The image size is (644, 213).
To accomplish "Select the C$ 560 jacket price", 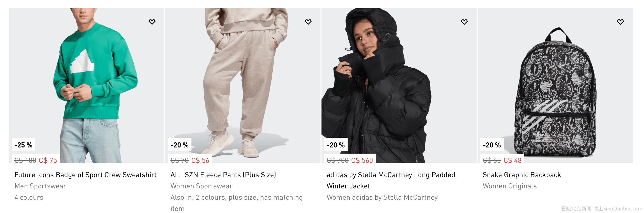I will [362, 161].
